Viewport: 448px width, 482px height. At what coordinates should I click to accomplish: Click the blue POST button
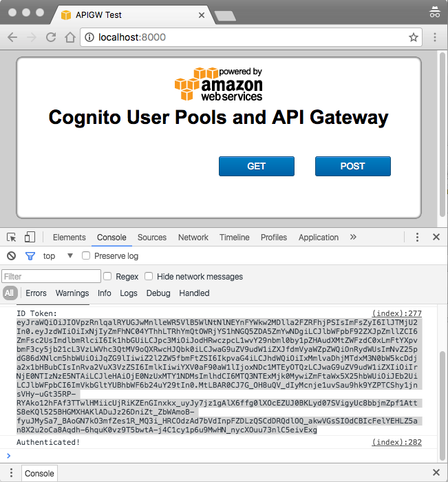pos(353,167)
